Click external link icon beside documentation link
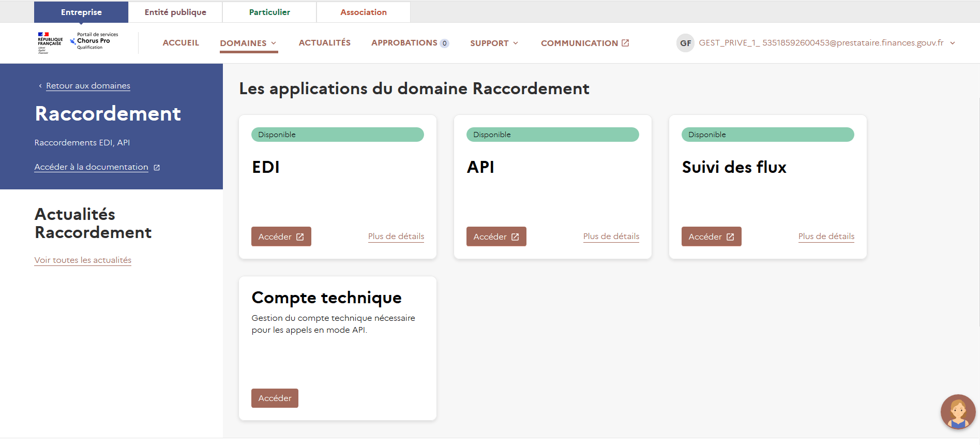 (x=157, y=168)
